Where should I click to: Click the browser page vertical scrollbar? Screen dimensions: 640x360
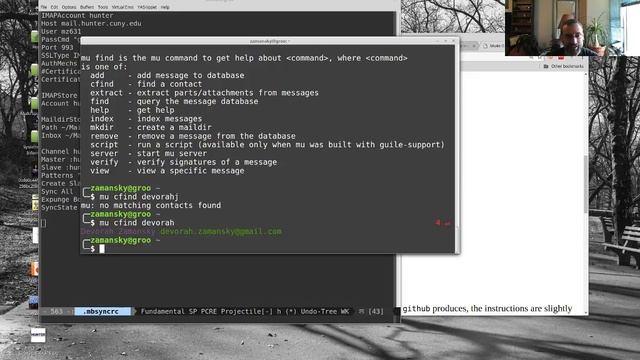point(586,184)
